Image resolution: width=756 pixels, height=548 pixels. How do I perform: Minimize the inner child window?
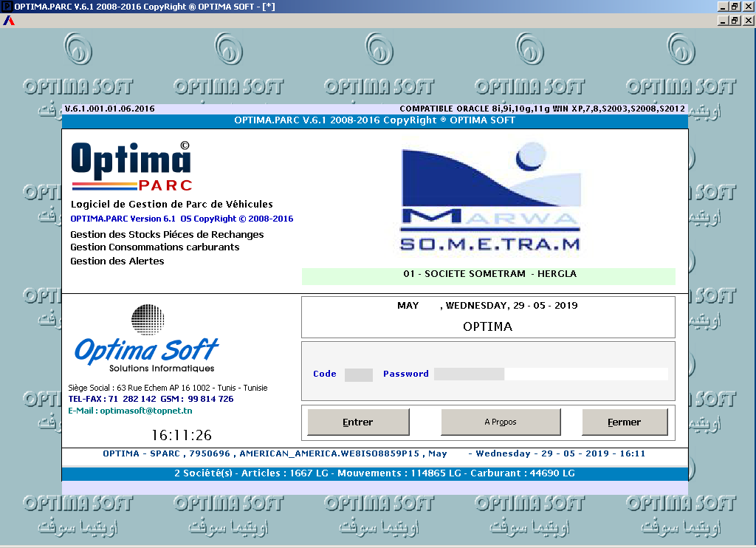722,20
